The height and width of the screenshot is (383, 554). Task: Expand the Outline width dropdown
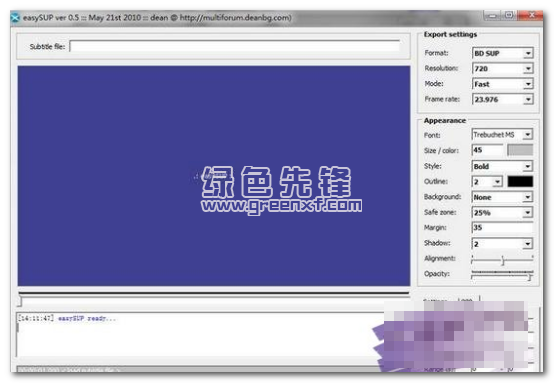click(x=487, y=182)
